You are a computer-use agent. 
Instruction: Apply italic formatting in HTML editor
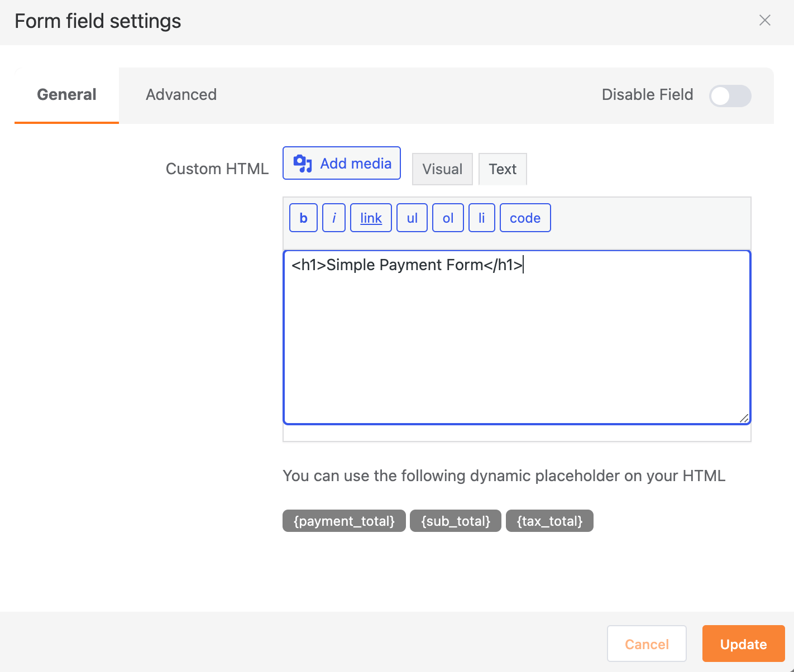click(333, 218)
